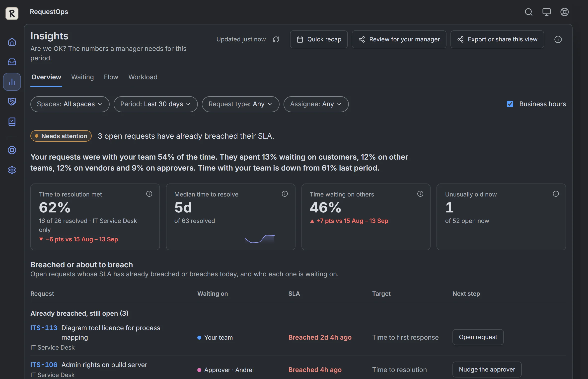Click the RequestOps logo icon

12,13
